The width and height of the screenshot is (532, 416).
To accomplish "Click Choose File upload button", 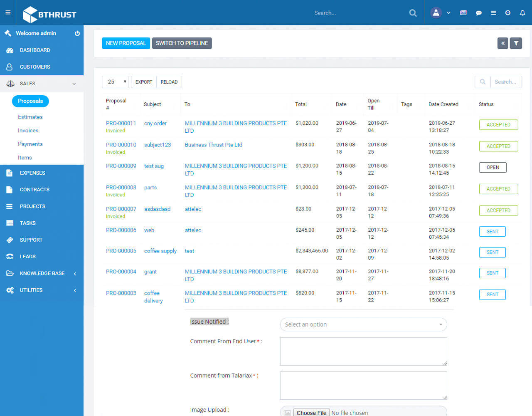I will click(x=312, y=413).
